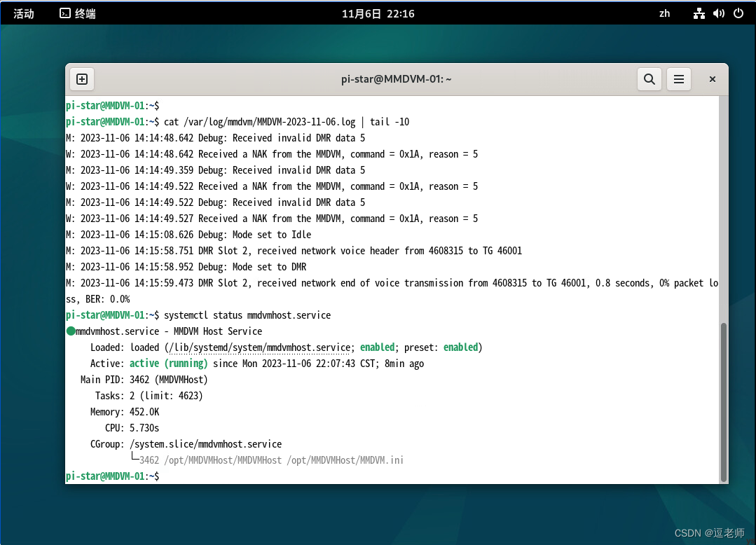Image resolution: width=756 pixels, height=545 pixels.
Task: Open network status icon in top bar
Action: (x=699, y=13)
